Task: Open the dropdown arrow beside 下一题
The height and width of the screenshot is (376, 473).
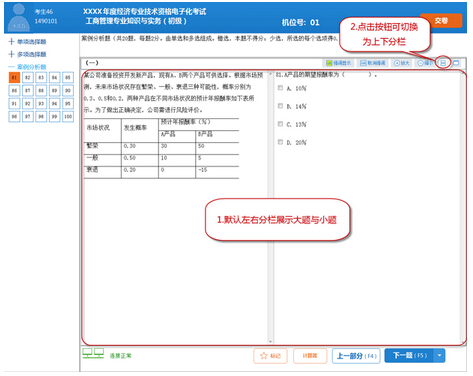Action: 439,356
